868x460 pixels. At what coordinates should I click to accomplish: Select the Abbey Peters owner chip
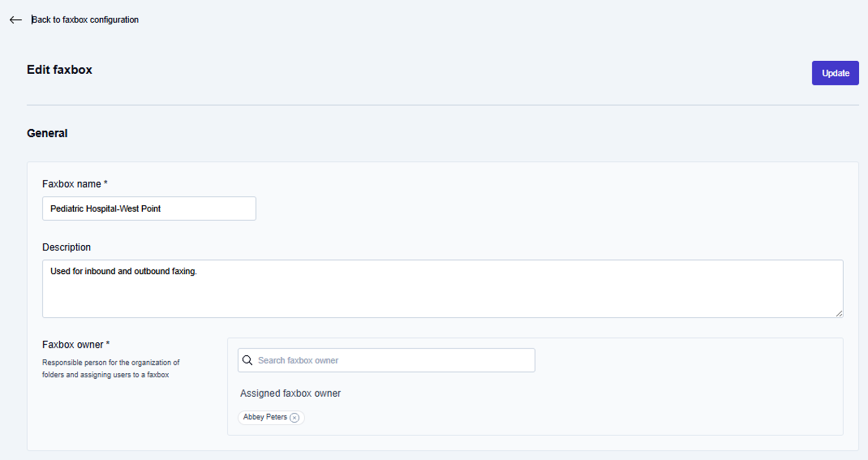(x=265, y=417)
